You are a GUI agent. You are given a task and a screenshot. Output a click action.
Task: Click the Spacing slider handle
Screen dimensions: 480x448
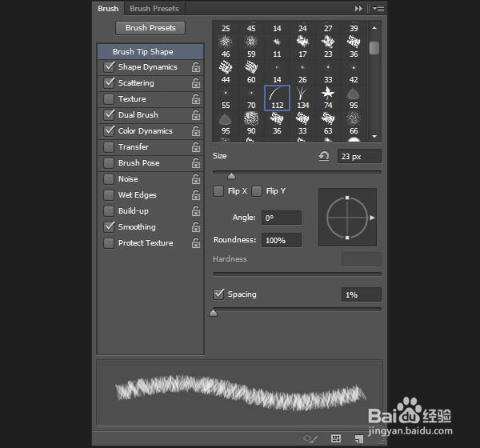tap(214, 313)
